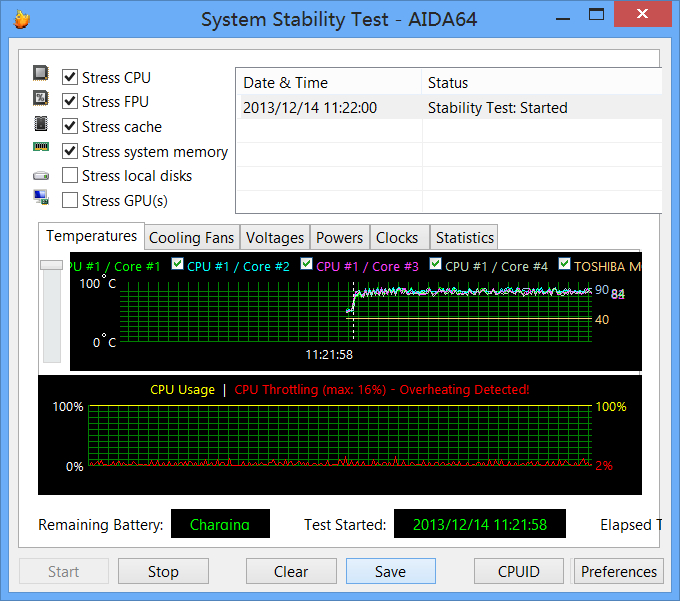This screenshot has width=680, height=601.
Task: Click the 11:21:58 timestamp on temperature graph
Action: coord(329,355)
